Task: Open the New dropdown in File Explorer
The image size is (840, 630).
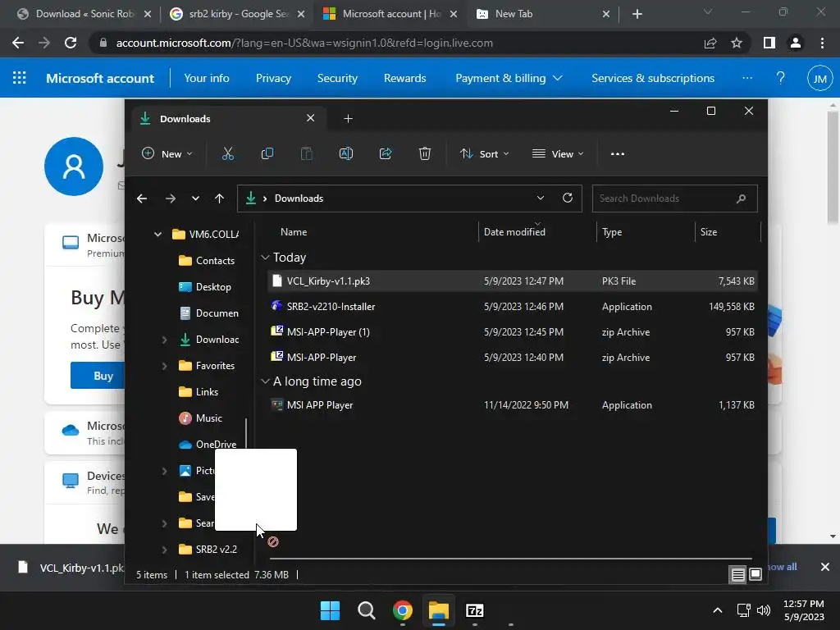Action: tap(167, 153)
